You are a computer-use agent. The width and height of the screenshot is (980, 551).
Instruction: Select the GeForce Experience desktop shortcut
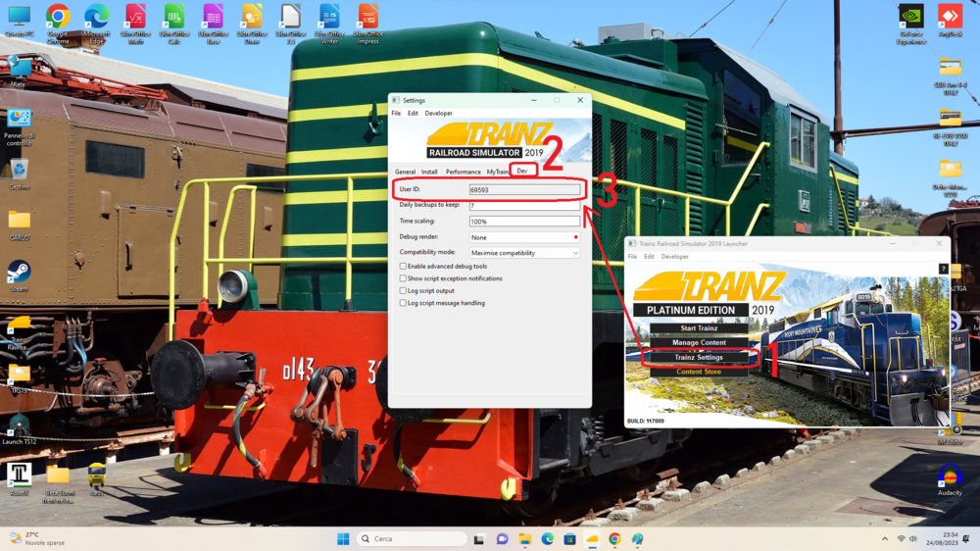point(910,24)
